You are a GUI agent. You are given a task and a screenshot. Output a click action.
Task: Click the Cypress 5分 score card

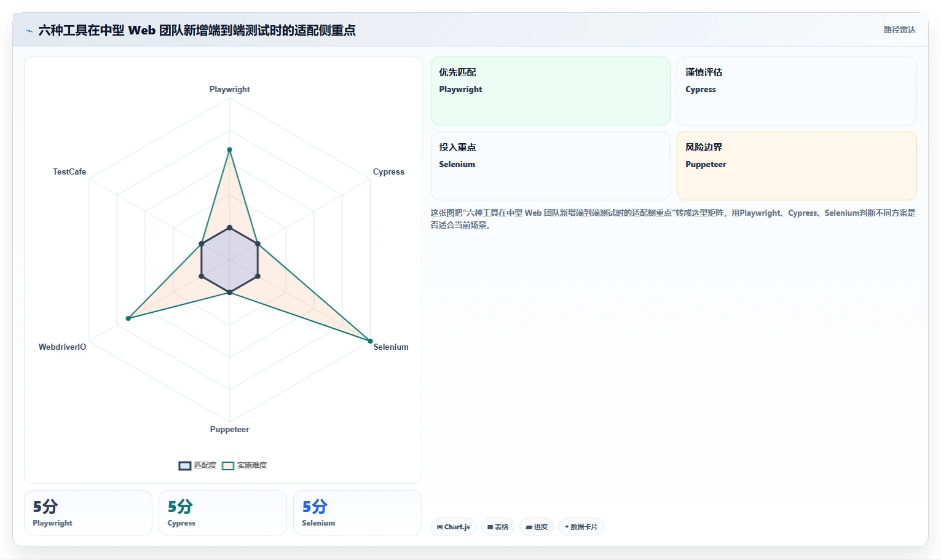(x=222, y=513)
